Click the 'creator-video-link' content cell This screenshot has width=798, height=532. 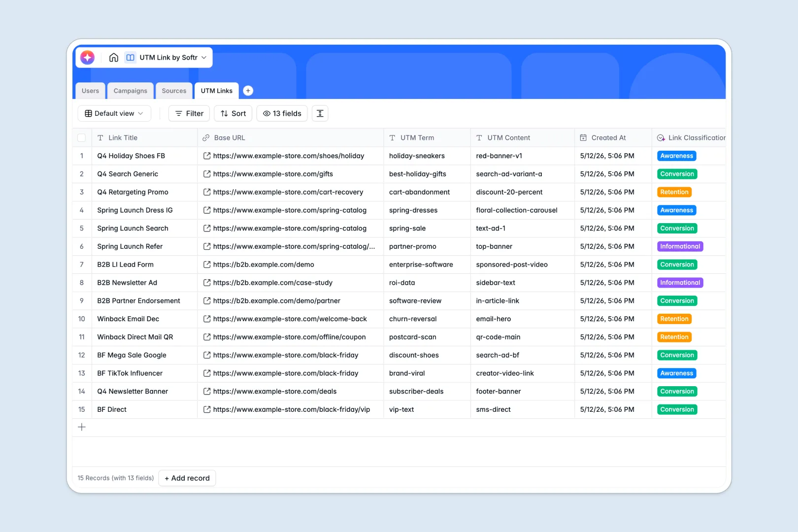tap(523, 373)
